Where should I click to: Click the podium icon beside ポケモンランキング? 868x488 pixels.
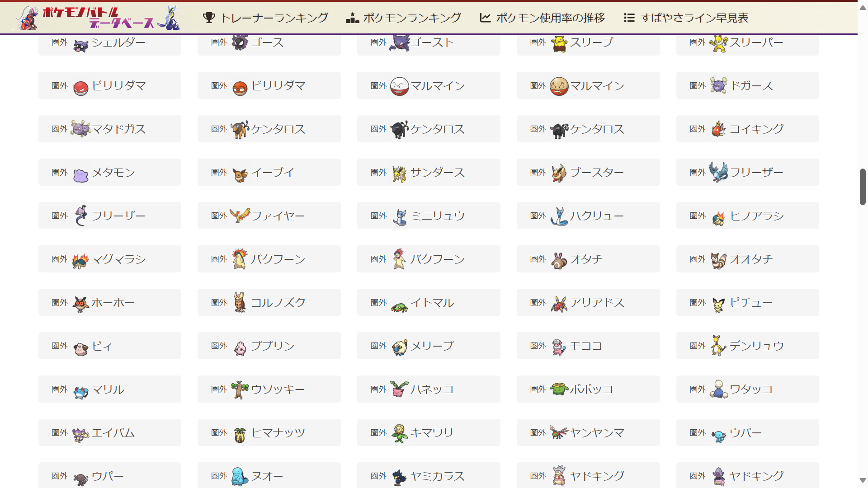point(352,18)
